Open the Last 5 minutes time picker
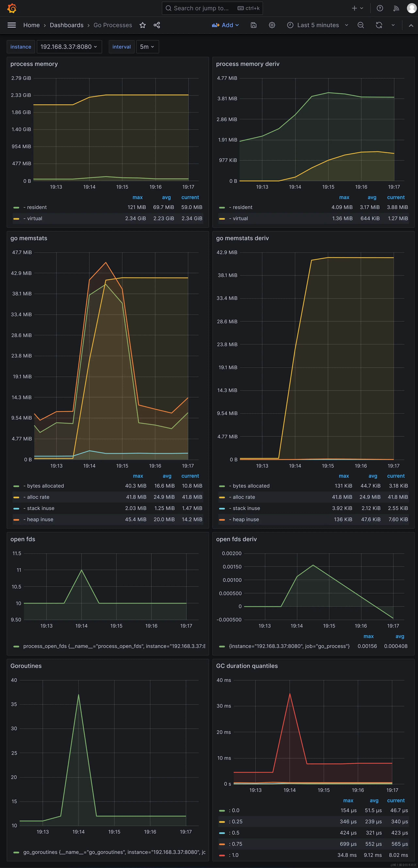This screenshot has width=418, height=868. [x=317, y=25]
